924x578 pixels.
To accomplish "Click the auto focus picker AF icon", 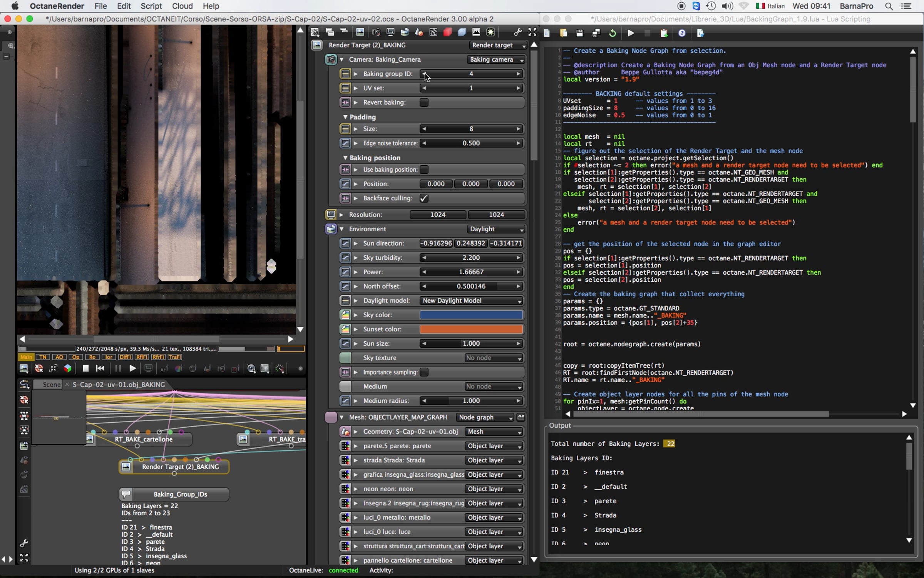I will [164, 369].
